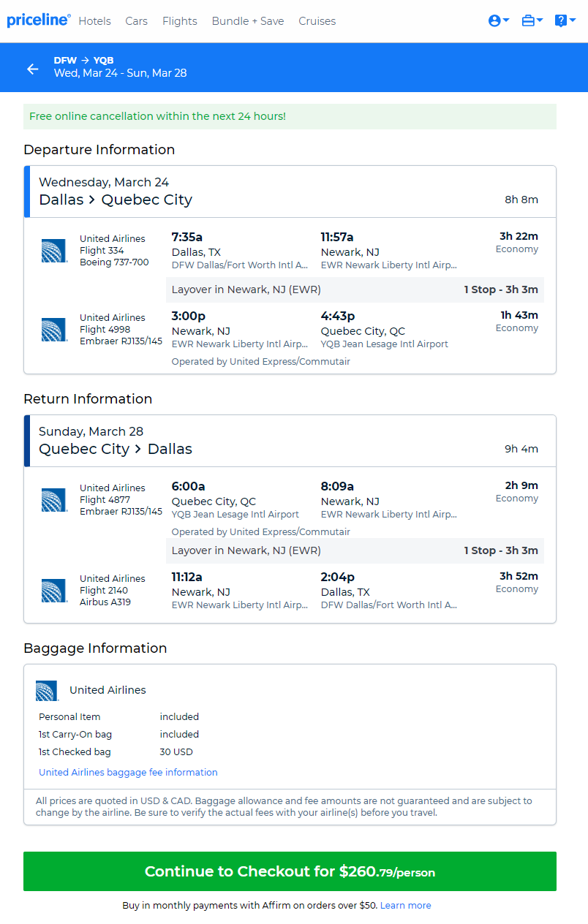Click the Priceline logo
This screenshot has width=588, height=924.
pyautogui.click(x=39, y=20)
